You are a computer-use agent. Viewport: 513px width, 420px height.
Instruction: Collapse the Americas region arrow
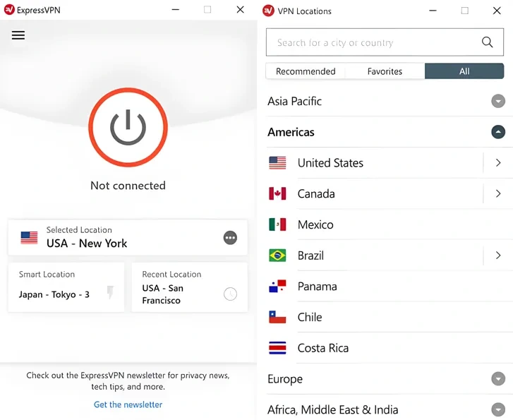(498, 132)
